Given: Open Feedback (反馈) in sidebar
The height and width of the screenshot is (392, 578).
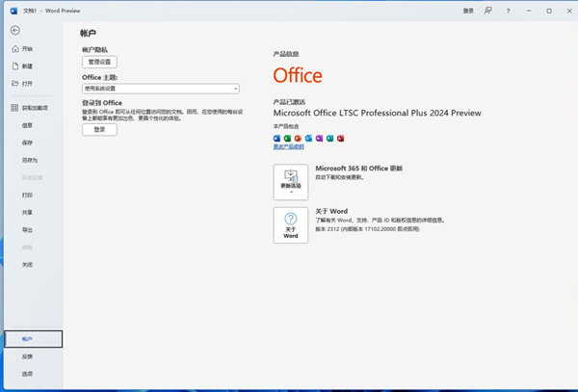Looking at the screenshot, I should (27, 356).
